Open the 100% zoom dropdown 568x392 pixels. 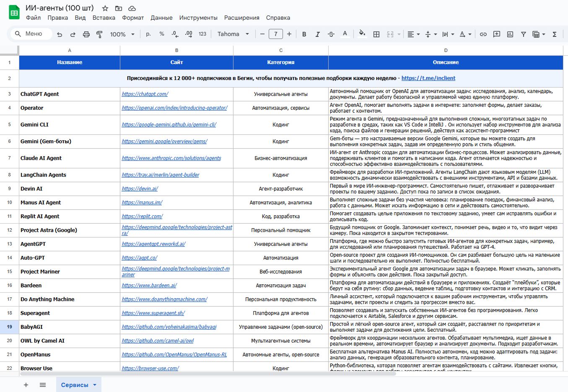[122, 34]
